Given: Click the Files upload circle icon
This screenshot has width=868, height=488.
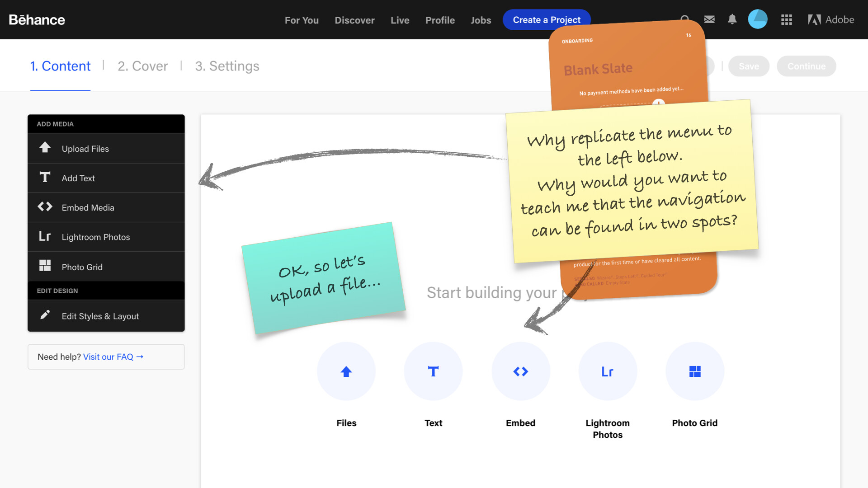Looking at the screenshot, I should pos(346,371).
